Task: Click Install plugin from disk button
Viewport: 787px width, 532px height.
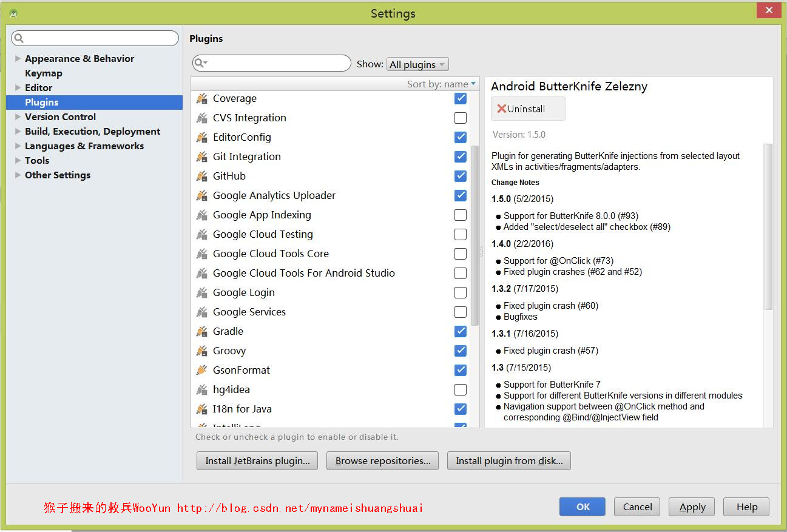Action: tap(509, 460)
